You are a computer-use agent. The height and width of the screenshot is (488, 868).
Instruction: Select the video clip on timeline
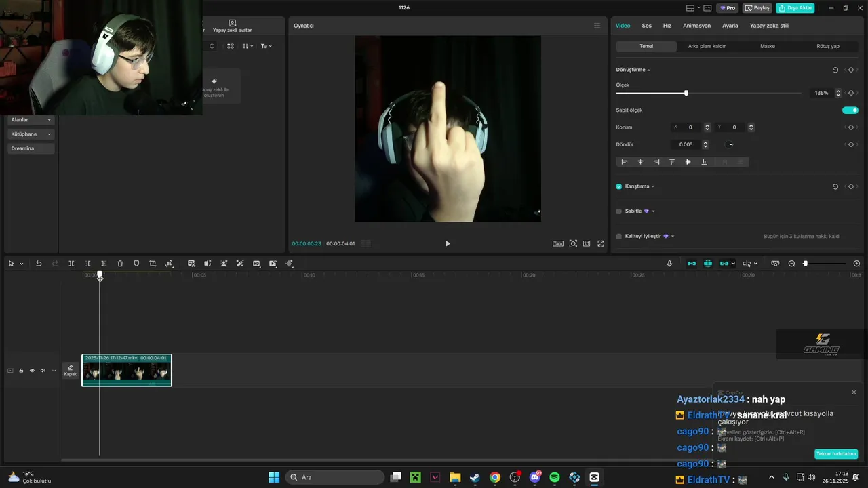pos(127,370)
